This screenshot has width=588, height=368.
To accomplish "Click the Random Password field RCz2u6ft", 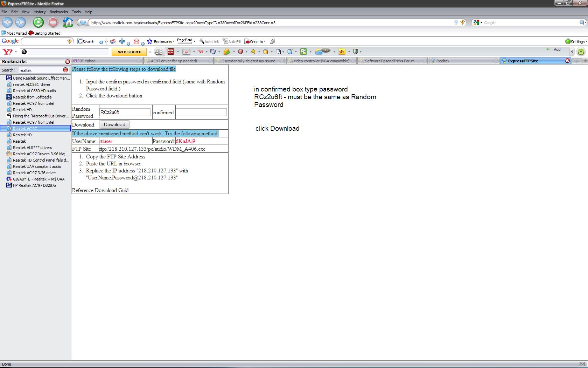I will 125,112.
